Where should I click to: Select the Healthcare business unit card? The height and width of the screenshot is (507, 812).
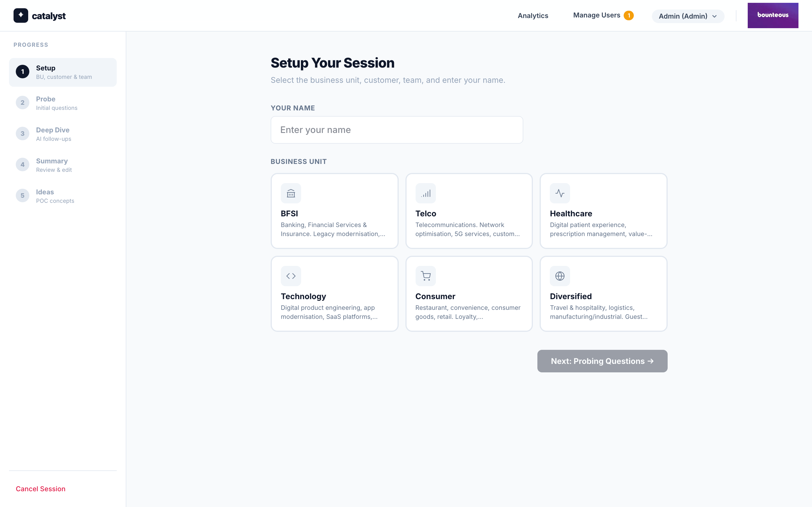603,211
